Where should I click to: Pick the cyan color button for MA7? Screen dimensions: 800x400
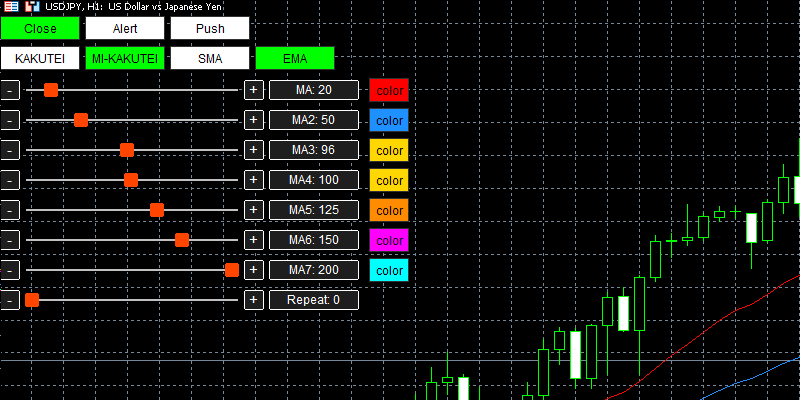(x=389, y=270)
